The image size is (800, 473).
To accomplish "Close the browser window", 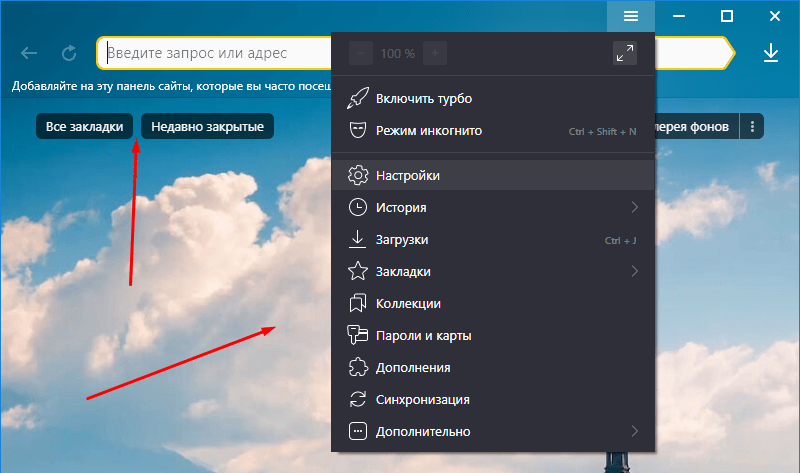I will coord(774,16).
